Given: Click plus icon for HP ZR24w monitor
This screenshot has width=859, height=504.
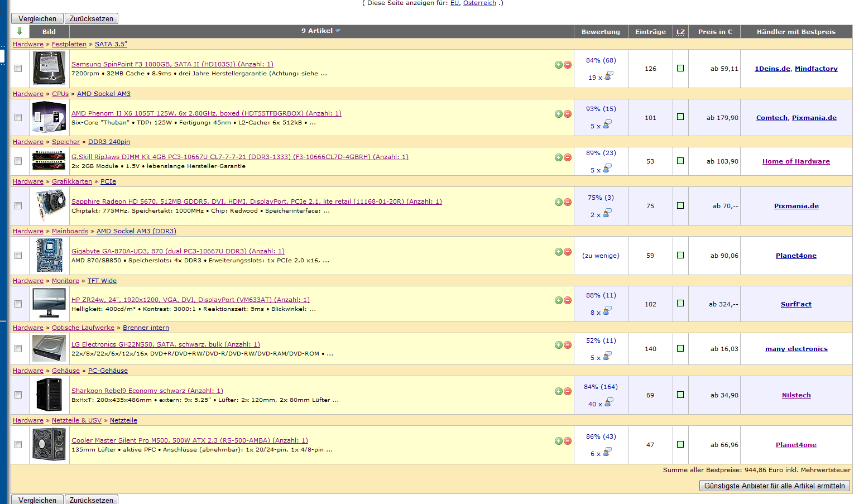Looking at the screenshot, I should click(x=559, y=300).
